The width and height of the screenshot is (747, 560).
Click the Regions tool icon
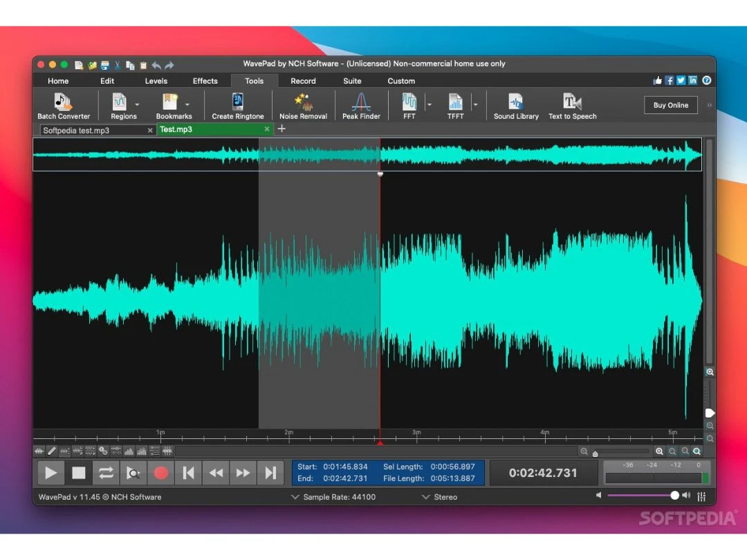coord(120,102)
